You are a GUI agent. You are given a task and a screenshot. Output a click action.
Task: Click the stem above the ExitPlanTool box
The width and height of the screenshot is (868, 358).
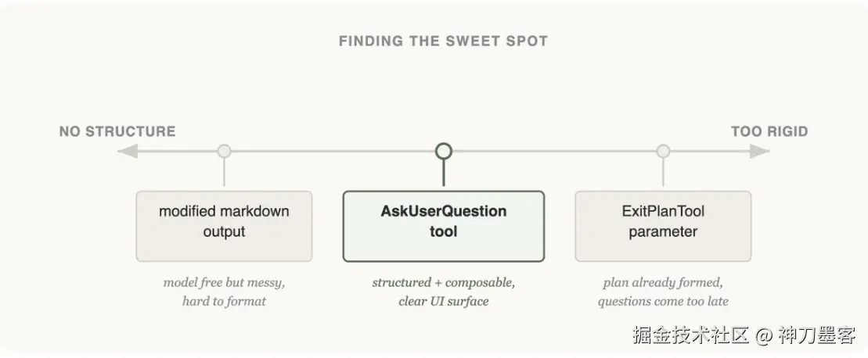(663, 174)
